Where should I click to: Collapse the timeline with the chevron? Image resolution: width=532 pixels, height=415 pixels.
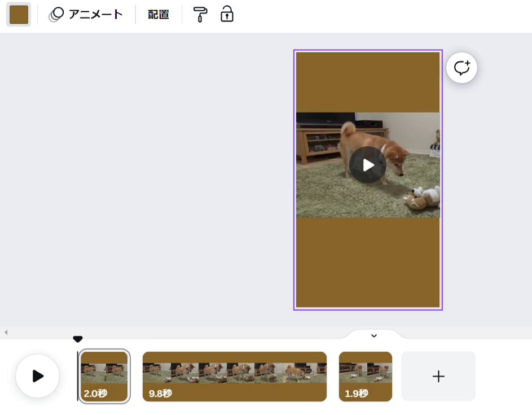pos(373,335)
